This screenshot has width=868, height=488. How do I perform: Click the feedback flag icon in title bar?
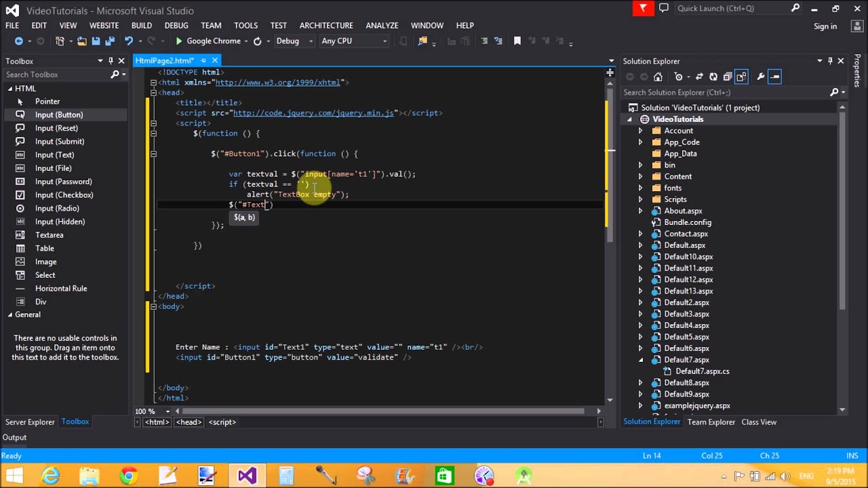tap(643, 9)
